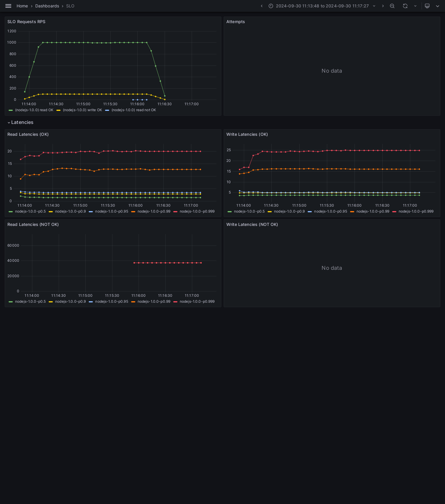The height and width of the screenshot is (504, 445).
Task: Toggle '(nodejs-1.0.0) write OK' legend series
Action: click(x=82, y=110)
